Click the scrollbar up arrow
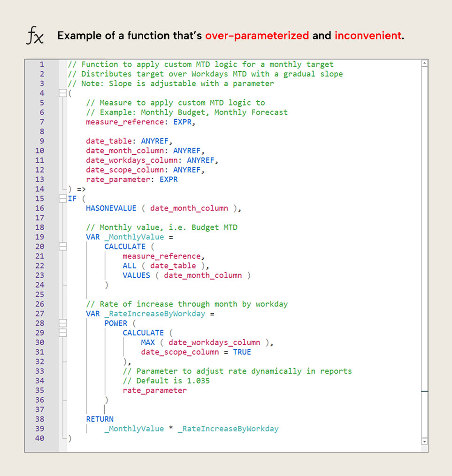Screen dimensions: 452x476 (425, 62)
